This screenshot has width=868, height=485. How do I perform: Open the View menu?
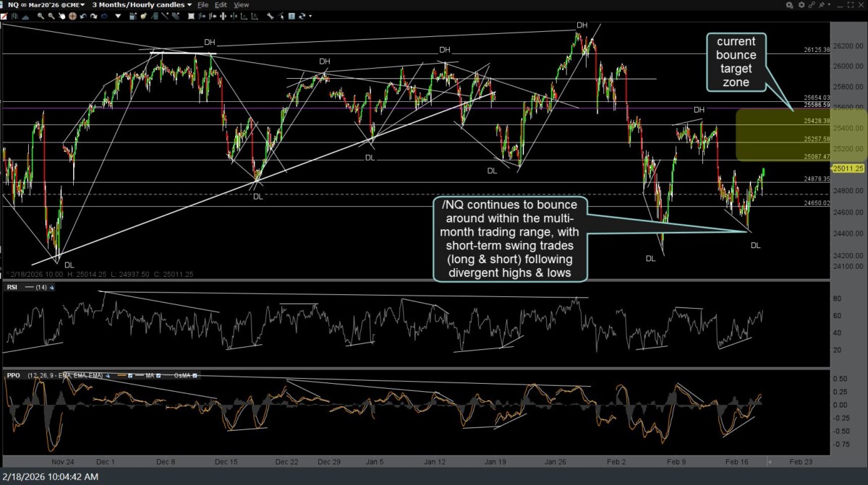tap(241, 4)
